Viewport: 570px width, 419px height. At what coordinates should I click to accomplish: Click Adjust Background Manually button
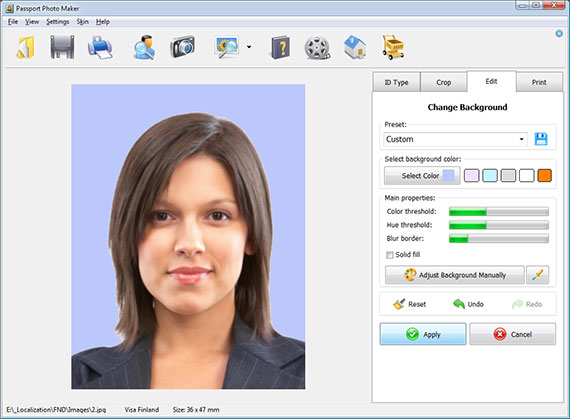[455, 275]
